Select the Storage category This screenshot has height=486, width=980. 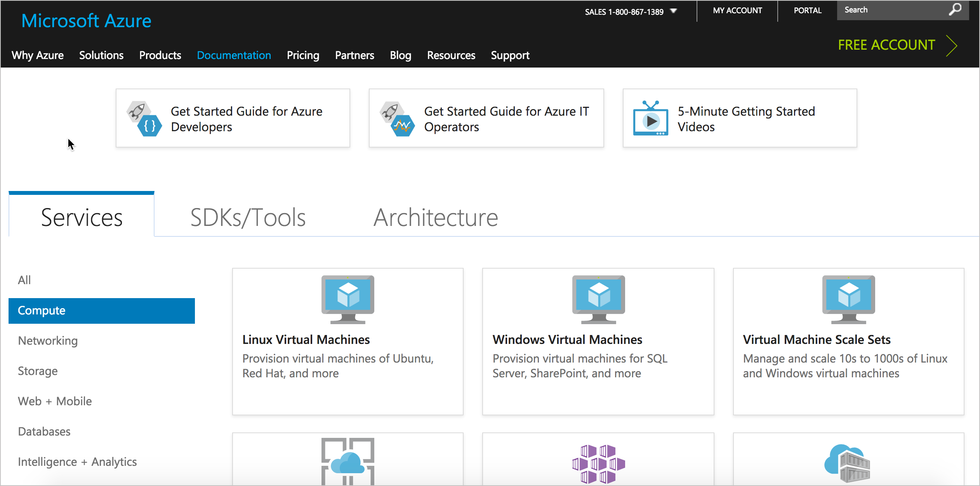(38, 371)
